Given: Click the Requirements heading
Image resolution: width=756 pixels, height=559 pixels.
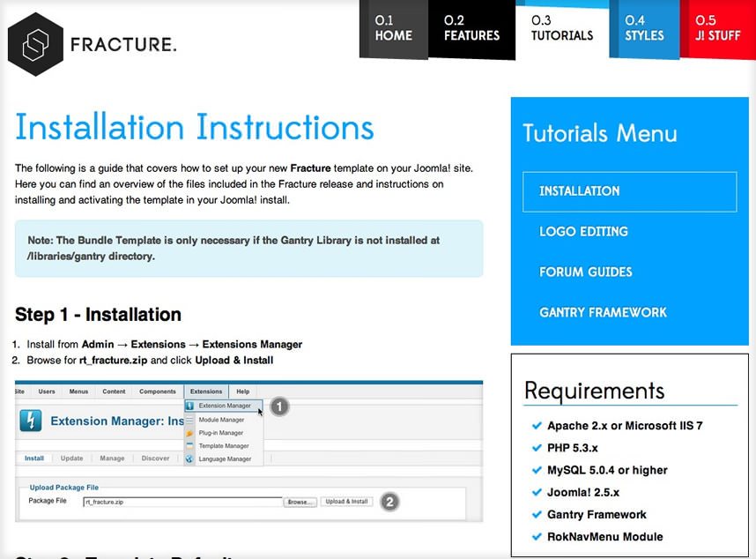Looking at the screenshot, I should click(x=594, y=391).
